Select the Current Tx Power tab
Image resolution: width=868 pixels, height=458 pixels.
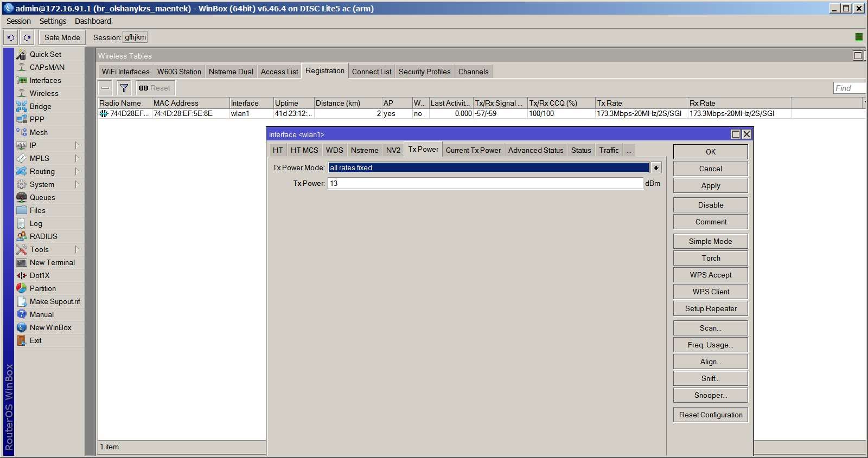point(474,151)
